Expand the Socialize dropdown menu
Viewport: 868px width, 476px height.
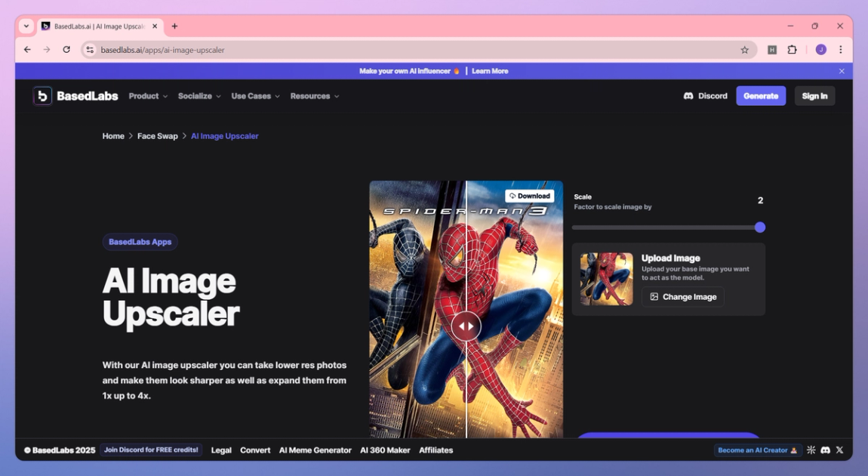(199, 96)
